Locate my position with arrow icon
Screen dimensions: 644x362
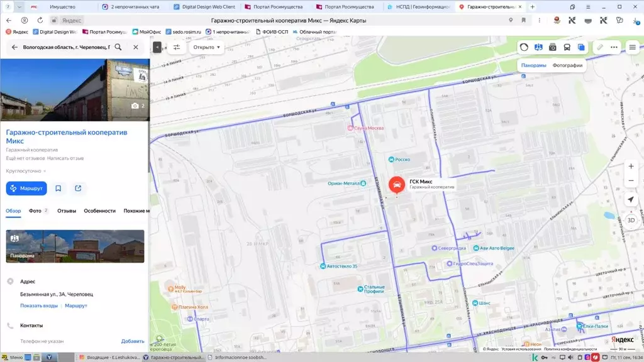[631, 199]
